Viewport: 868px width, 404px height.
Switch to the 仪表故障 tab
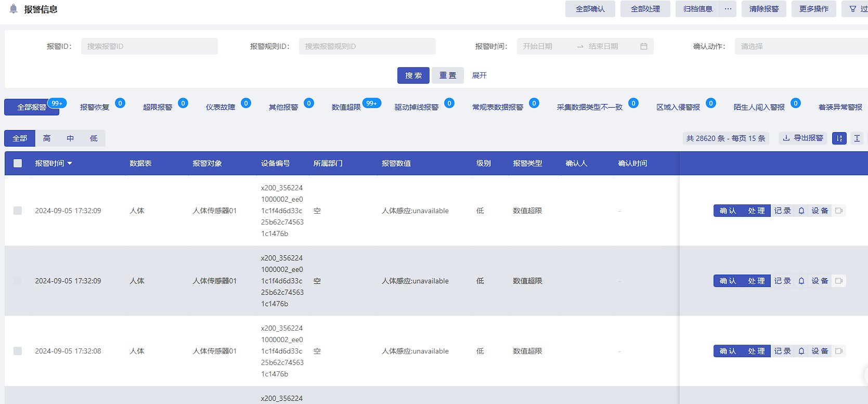[221, 107]
